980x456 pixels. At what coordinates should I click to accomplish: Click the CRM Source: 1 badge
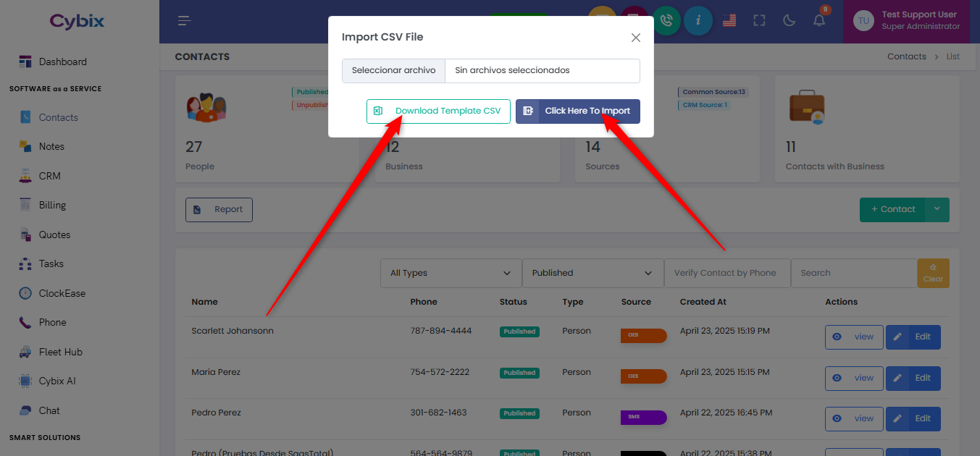pos(705,105)
